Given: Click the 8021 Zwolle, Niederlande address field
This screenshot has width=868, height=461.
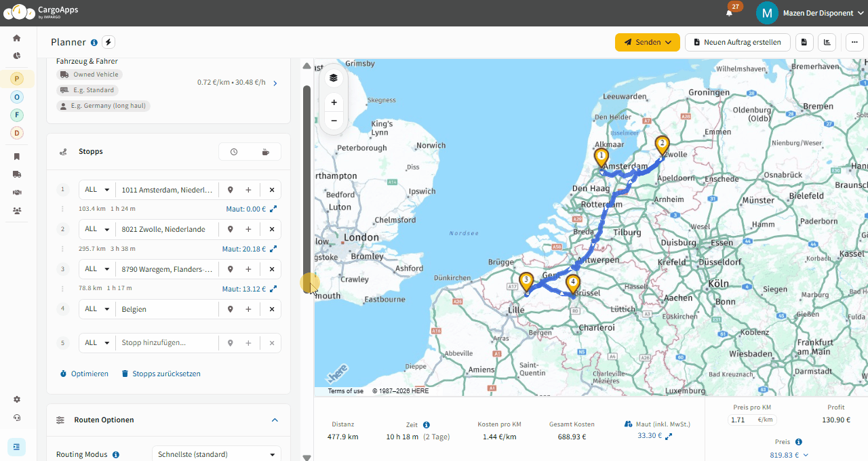Looking at the screenshot, I should click(x=167, y=229).
